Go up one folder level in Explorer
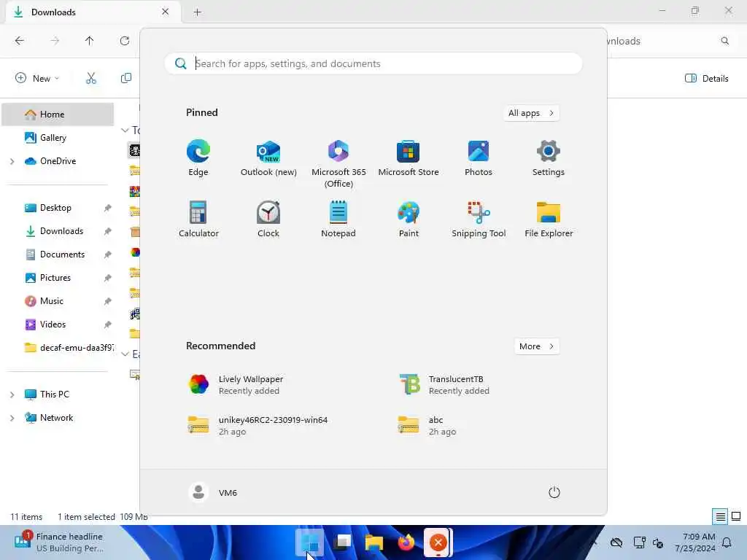 89,41
